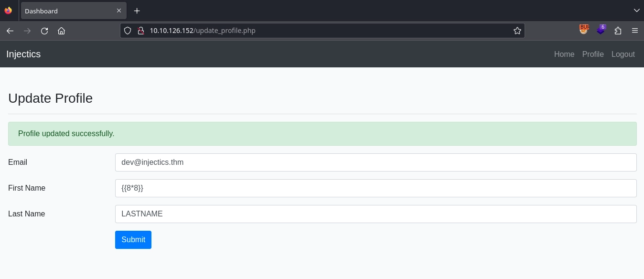
Task: Select the Dashboard browser tab
Action: [67, 11]
